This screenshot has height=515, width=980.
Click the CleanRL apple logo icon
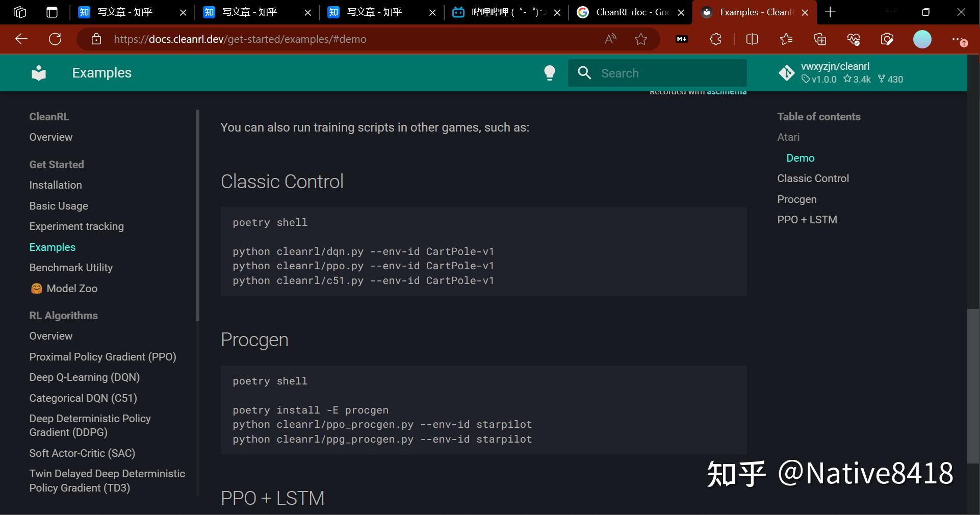click(38, 73)
